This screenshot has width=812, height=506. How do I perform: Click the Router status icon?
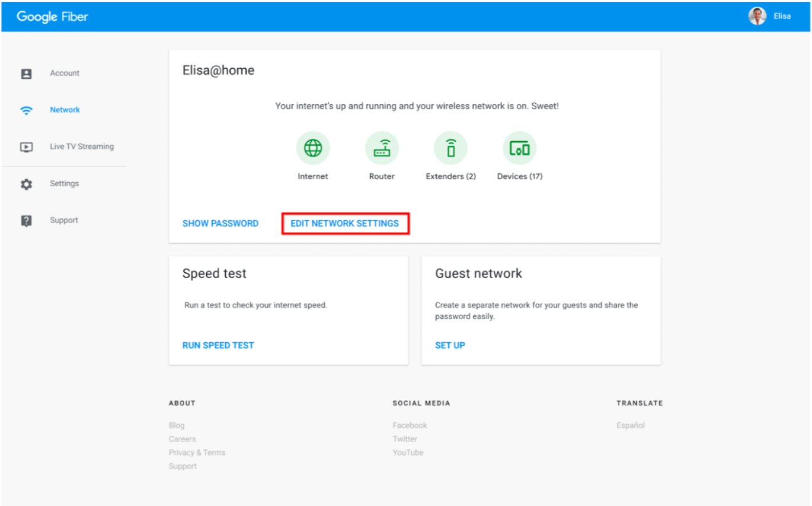[x=381, y=148]
